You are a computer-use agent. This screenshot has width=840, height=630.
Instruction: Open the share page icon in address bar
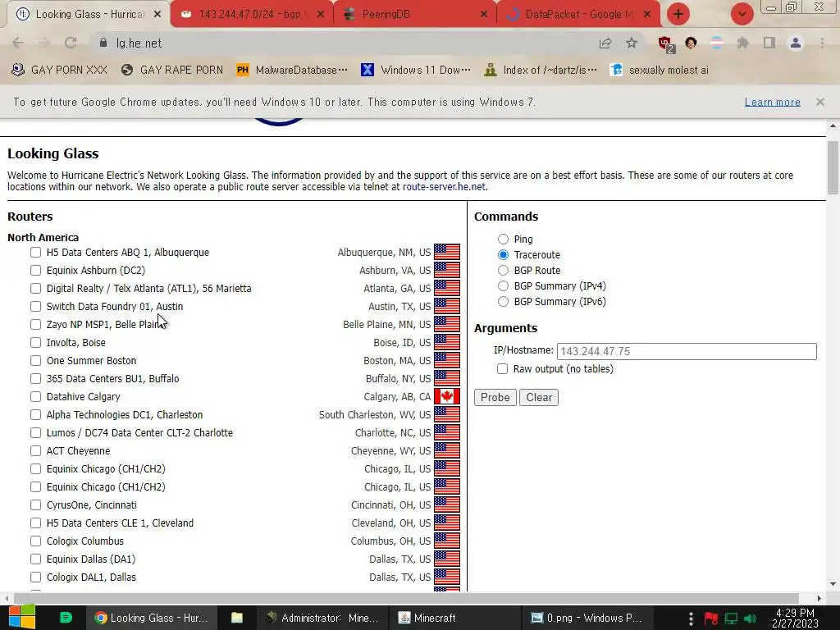605,43
